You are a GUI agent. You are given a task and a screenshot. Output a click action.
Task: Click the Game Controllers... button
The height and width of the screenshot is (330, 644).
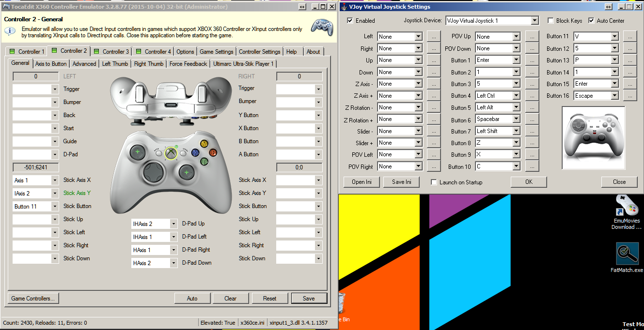point(33,299)
